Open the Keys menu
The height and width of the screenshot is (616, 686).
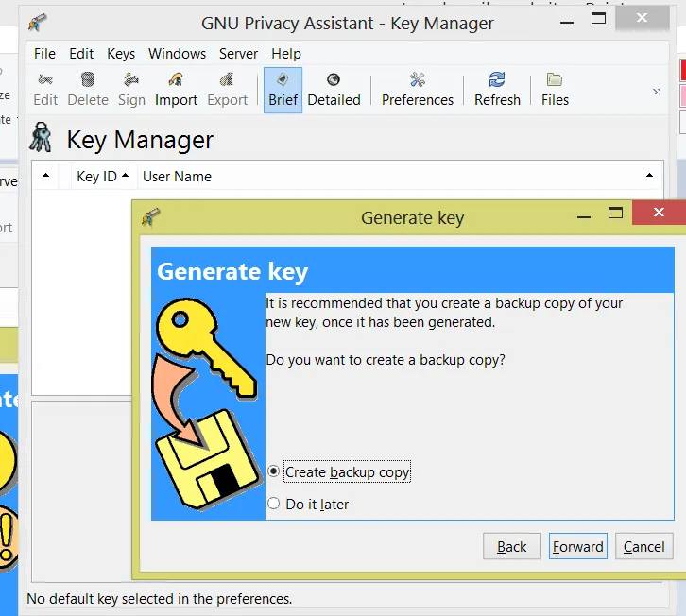pyautogui.click(x=121, y=54)
